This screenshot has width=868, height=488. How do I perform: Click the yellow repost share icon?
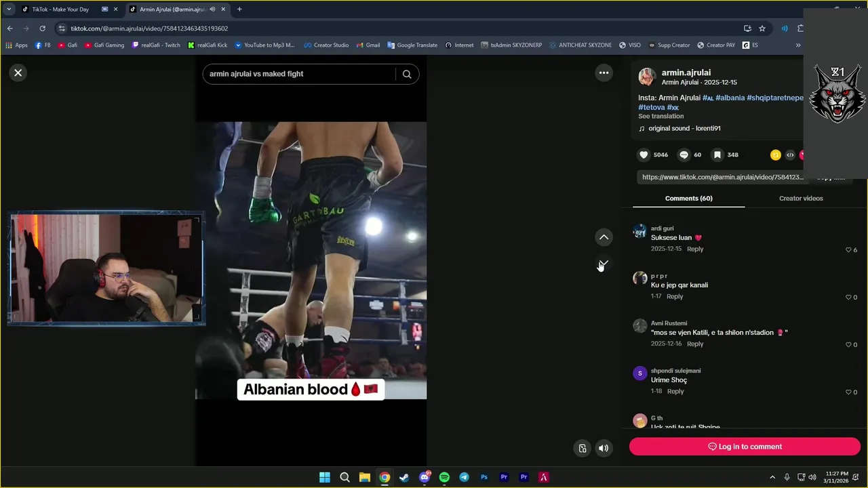coord(776,155)
